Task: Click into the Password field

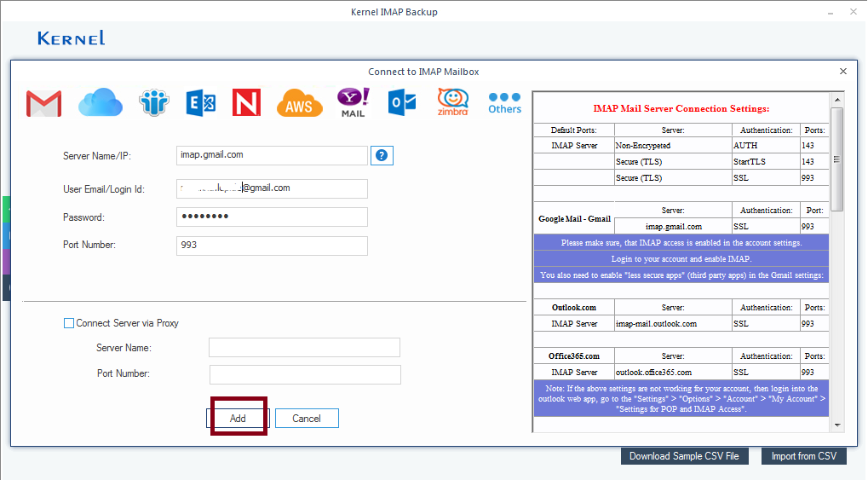Action: [272, 217]
